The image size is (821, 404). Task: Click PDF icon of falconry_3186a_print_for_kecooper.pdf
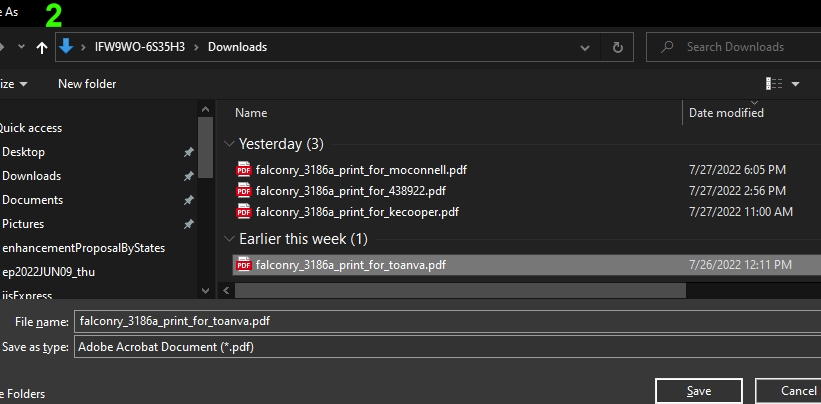[x=244, y=212]
